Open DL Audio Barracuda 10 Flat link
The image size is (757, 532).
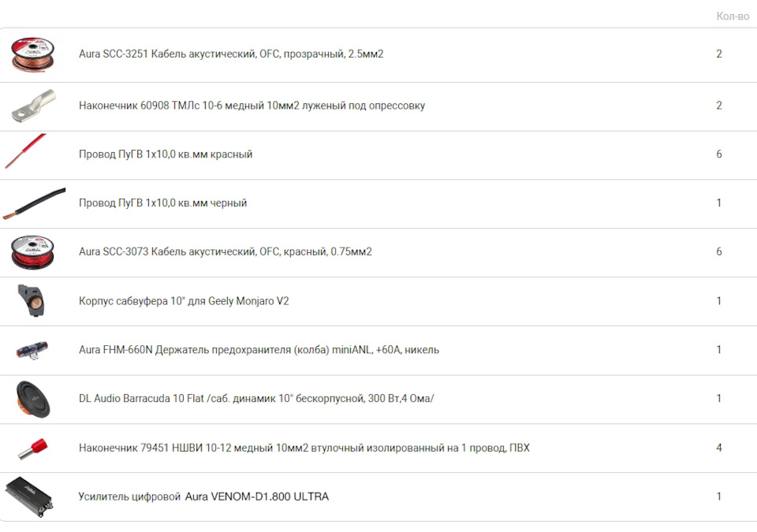click(x=256, y=399)
